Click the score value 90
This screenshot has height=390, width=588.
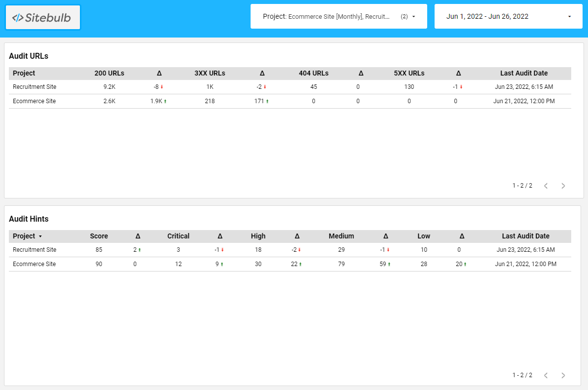(x=99, y=264)
